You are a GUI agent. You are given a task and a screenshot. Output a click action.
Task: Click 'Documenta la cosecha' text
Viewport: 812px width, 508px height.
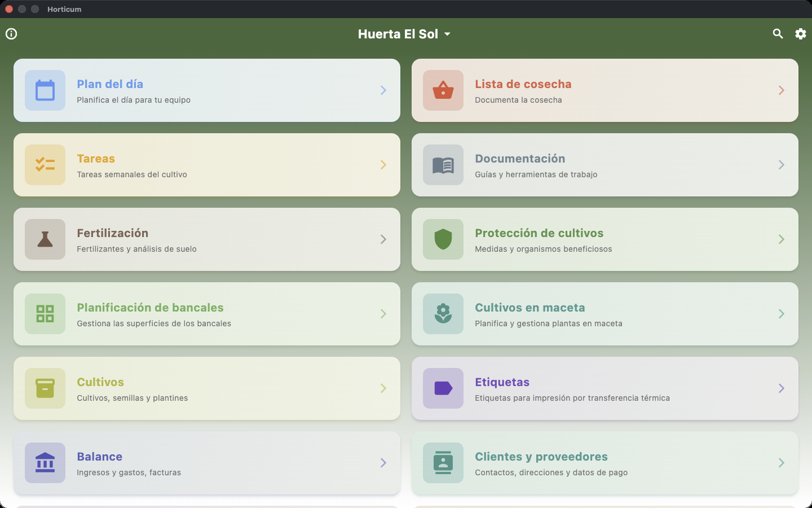point(518,100)
